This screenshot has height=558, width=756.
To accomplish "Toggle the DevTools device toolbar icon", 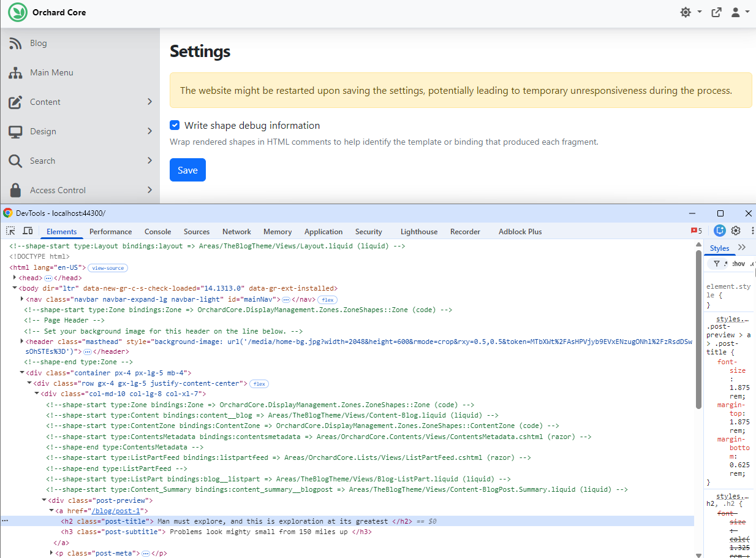I will 28,231.
